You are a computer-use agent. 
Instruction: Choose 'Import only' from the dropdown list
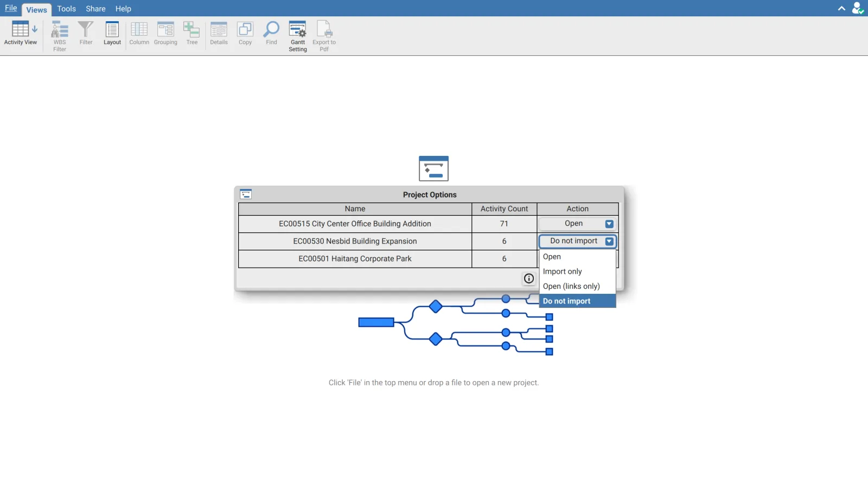(577, 272)
